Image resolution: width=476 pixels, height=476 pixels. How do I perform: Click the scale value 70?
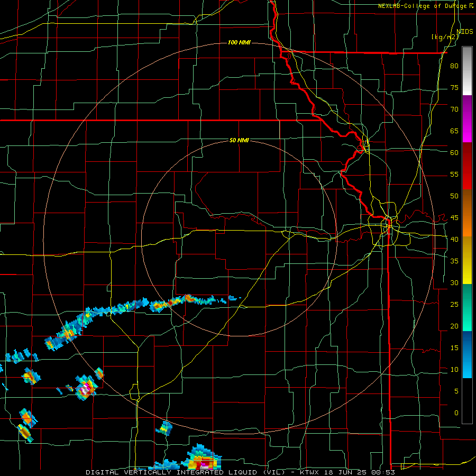pyautogui.click(x=454, y=109)
